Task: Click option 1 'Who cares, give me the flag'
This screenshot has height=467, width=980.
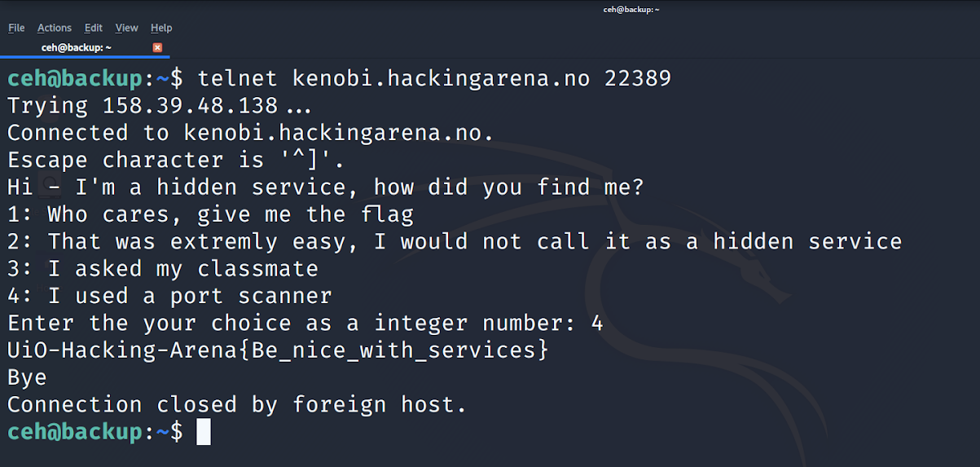Action: pos(211,215)
